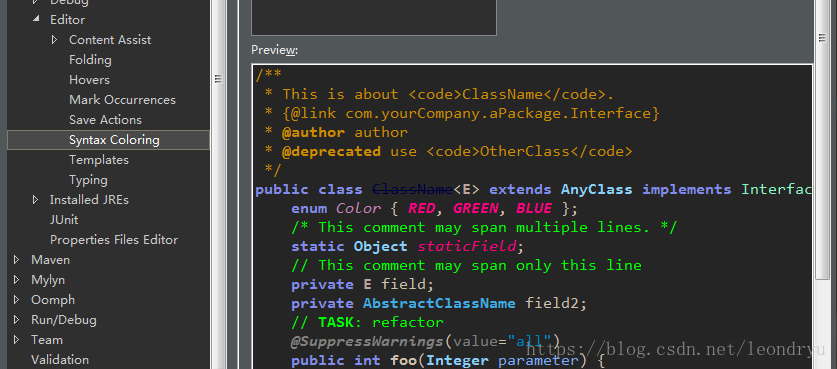Screen dimensions: 837x369
Task: Click the sash grip beside the tree
Action: coord(218,79)
